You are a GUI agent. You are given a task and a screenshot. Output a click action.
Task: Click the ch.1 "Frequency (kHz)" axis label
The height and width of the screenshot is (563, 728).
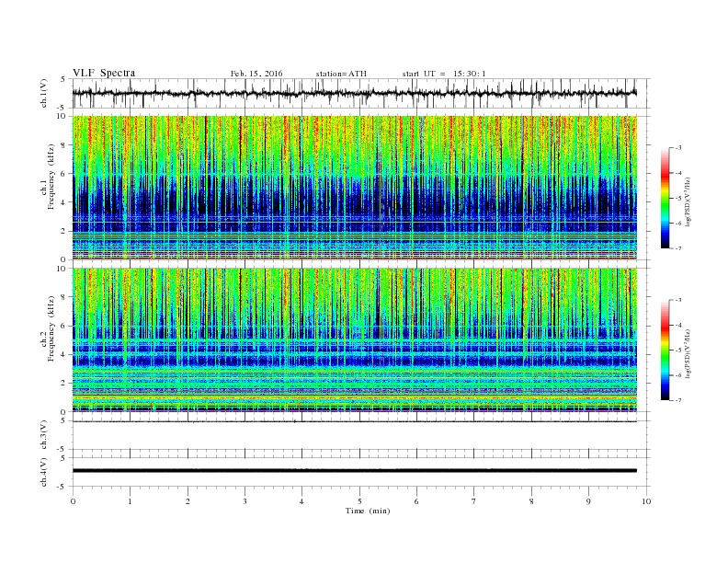click(51, 177)
